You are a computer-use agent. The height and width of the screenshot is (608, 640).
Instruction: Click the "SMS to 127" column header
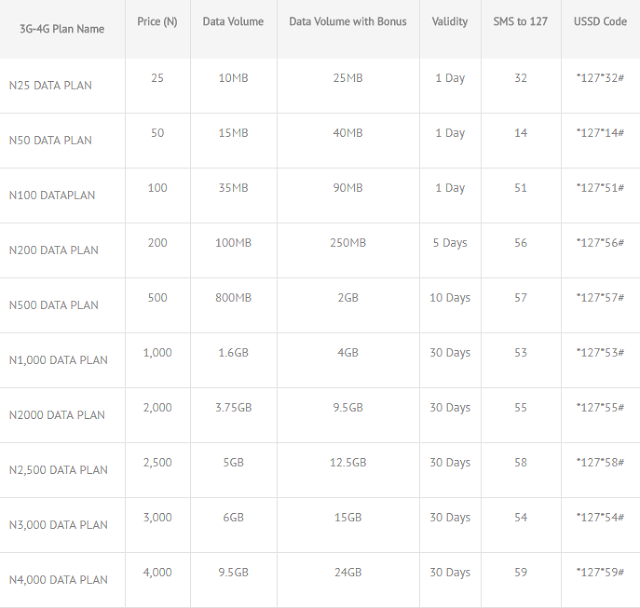[x=520, y=21]
